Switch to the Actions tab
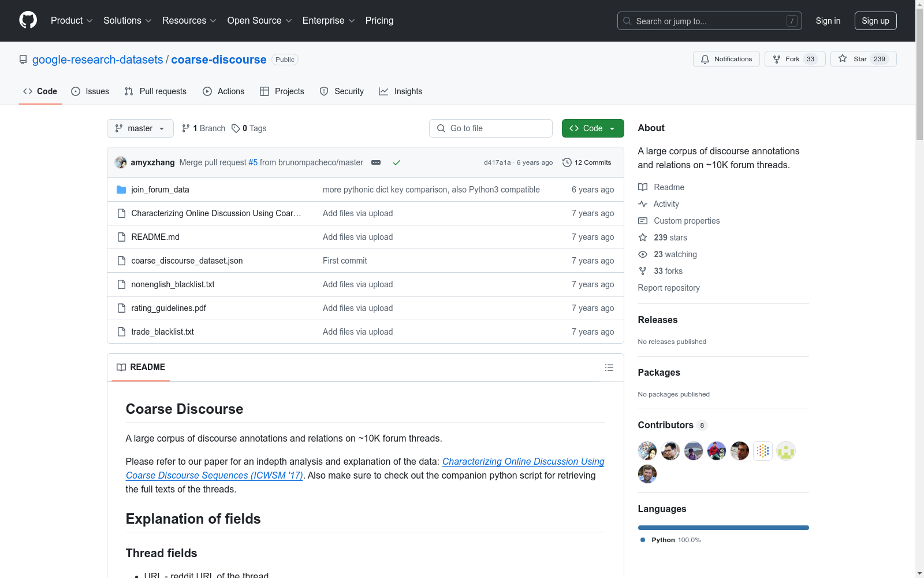Viewport: 924px width, 578px height. [x=223, y=91]
